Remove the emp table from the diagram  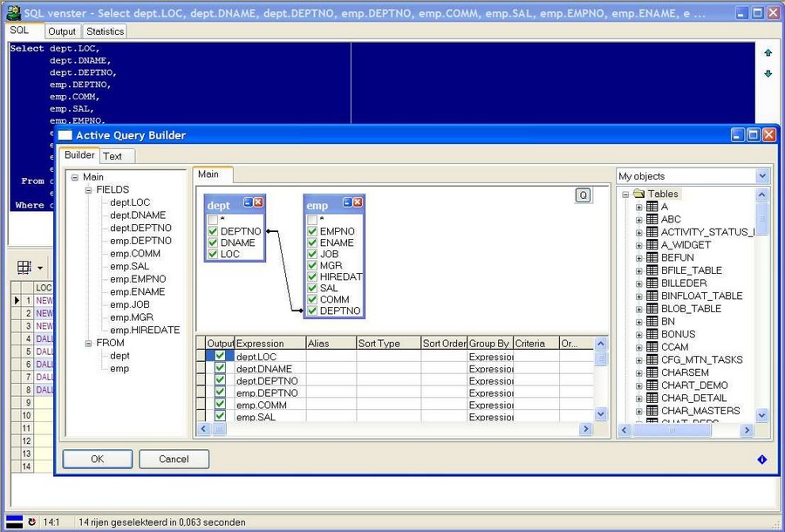[x=357, y=202]
